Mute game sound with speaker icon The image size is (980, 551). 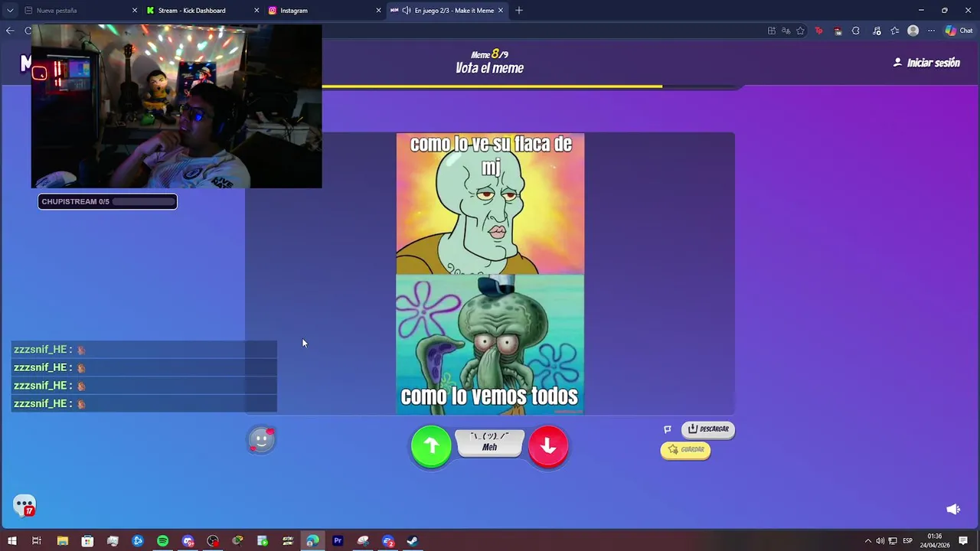[x=953, y=509]
